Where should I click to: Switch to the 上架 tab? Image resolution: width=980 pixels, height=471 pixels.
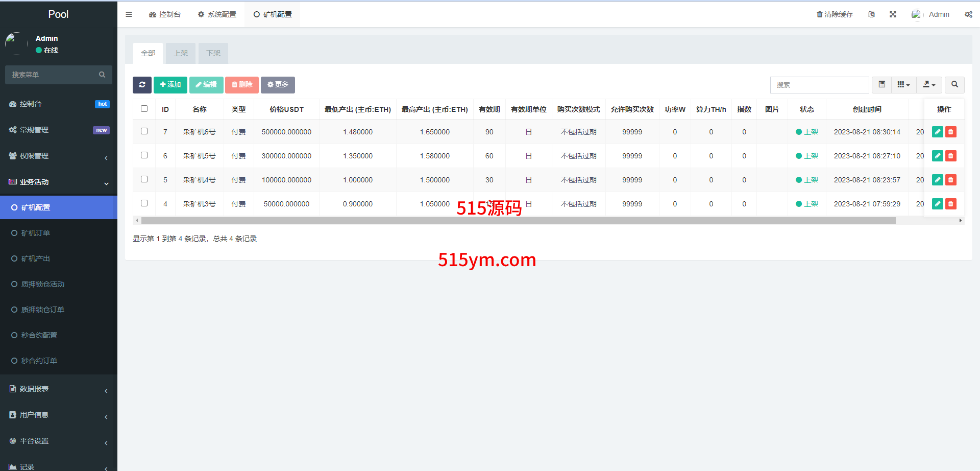point(181,53)
